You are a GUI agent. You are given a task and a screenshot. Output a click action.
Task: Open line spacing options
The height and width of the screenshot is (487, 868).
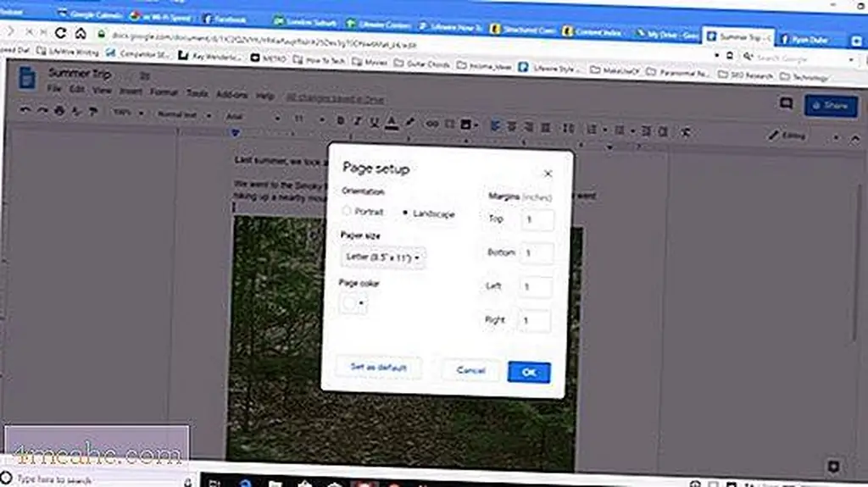click(x=569, y=129)
